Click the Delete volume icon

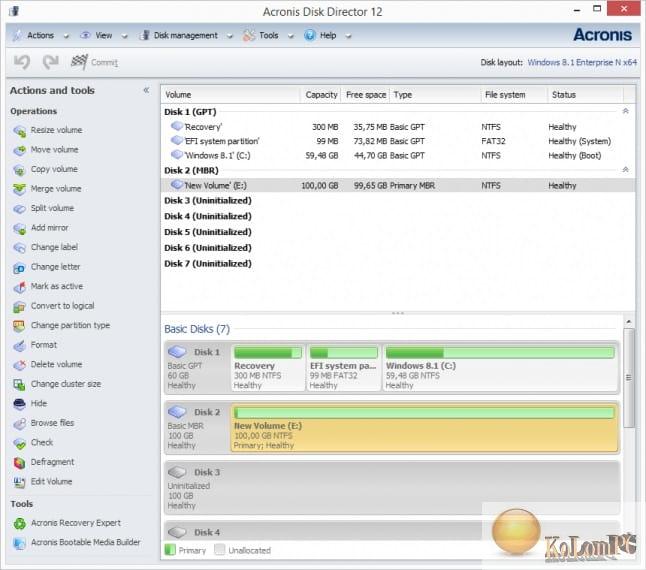coord(19,365)
